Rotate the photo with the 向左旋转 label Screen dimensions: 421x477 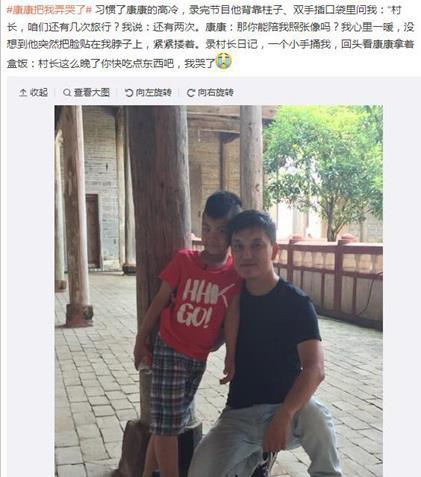154,92
